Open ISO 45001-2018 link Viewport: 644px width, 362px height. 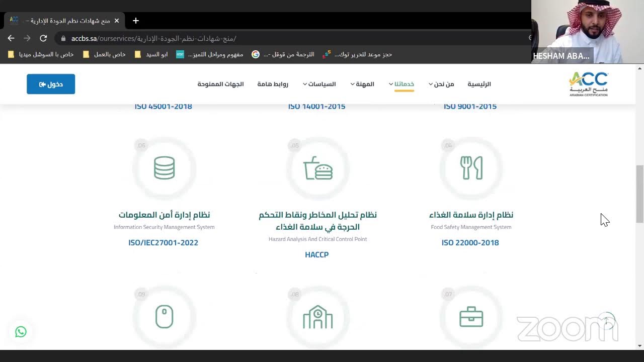[164, 106]
